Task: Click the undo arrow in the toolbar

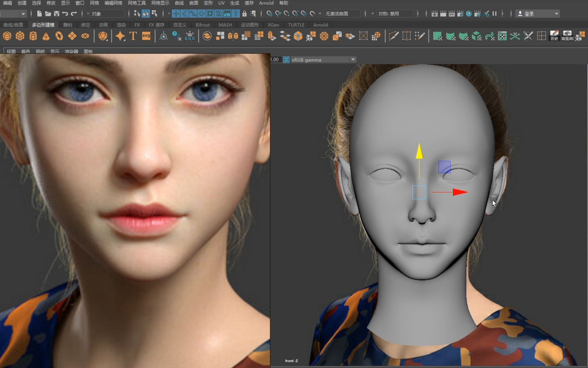Action: tap(65, 14)
